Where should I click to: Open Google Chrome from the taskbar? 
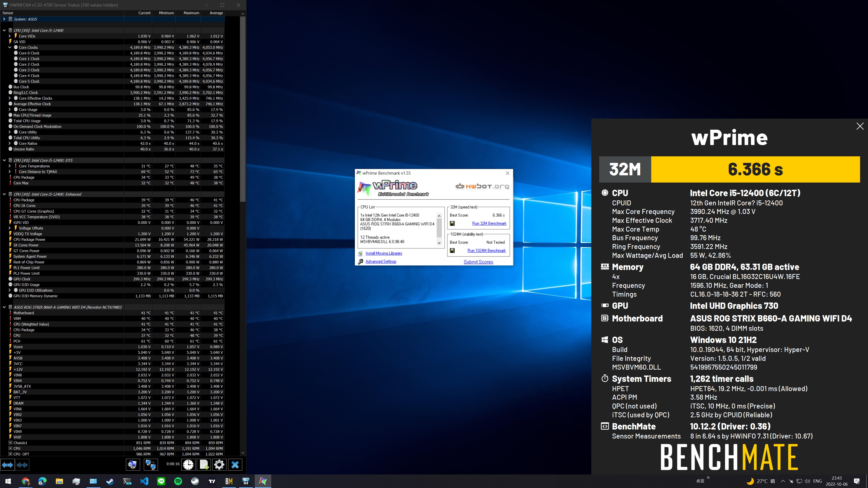coord(26,481)
